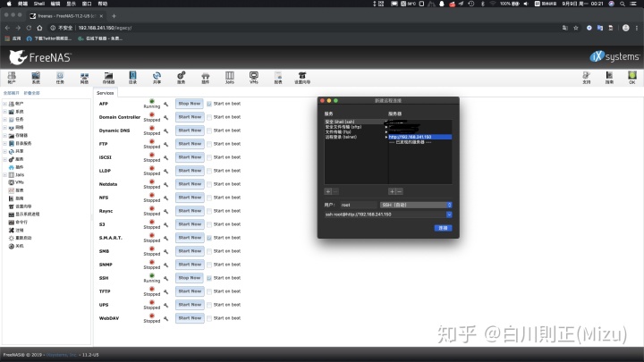Click the FreeNAS logo
Image resolution: width=644 pixels, height=362 pixels.
[x=40, y=57]
